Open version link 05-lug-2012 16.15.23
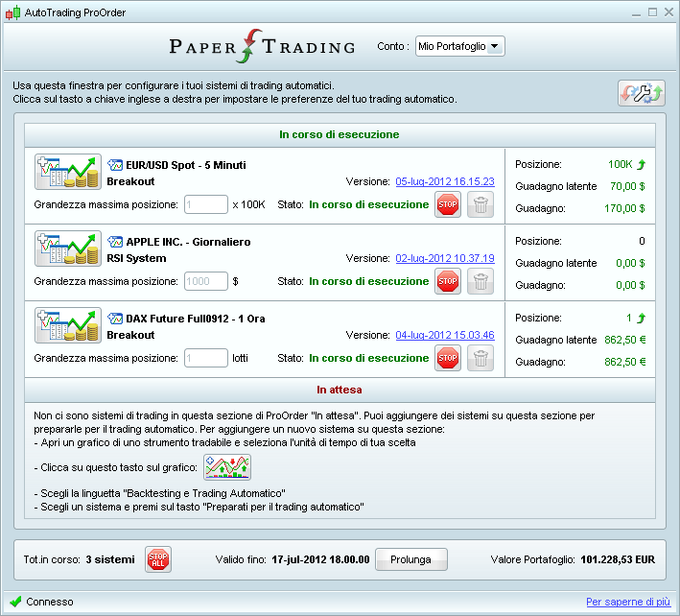 tap(445, 181)
